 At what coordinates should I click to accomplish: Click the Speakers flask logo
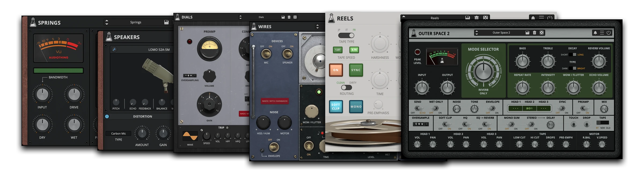(109, 37)
